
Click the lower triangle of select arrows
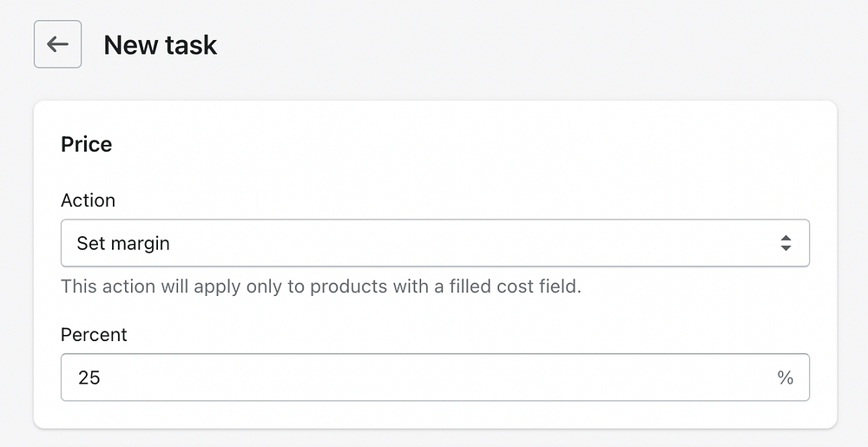(785, 249)
